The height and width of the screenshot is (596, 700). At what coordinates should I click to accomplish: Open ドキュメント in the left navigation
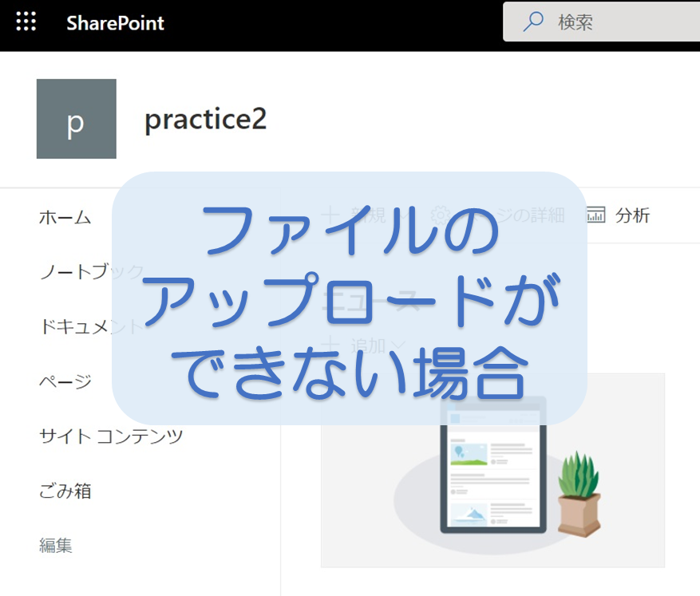click(92, 326)
